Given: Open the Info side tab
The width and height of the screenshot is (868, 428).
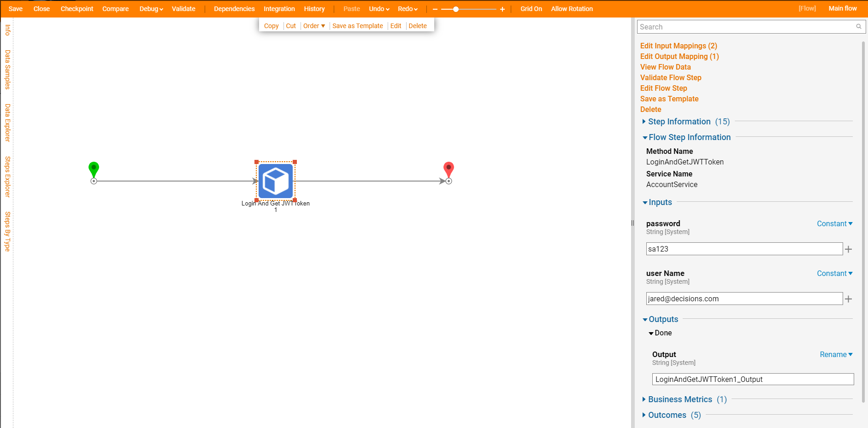Looking at the screenshot, I should tap(7, 30).
